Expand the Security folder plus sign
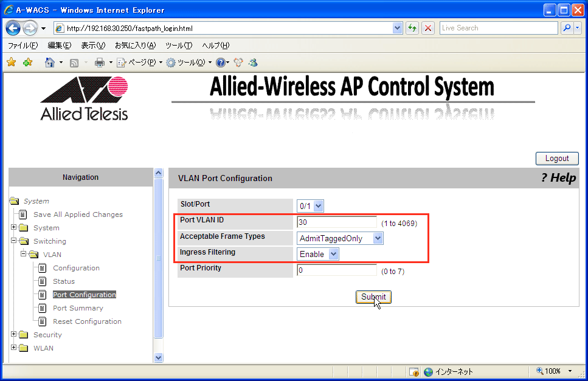The height and width of the screenshot is (381, 588). [13, 334]
